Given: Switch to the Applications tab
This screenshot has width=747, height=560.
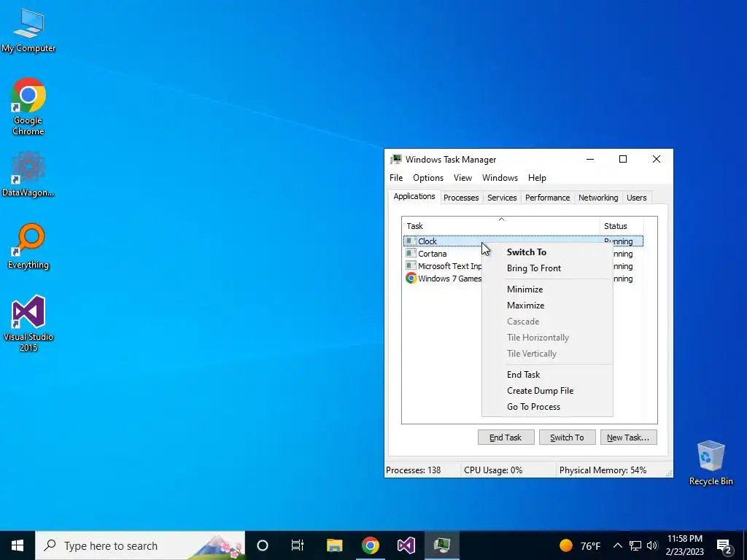Looking at the screenshot, I should tap(414, 197).
